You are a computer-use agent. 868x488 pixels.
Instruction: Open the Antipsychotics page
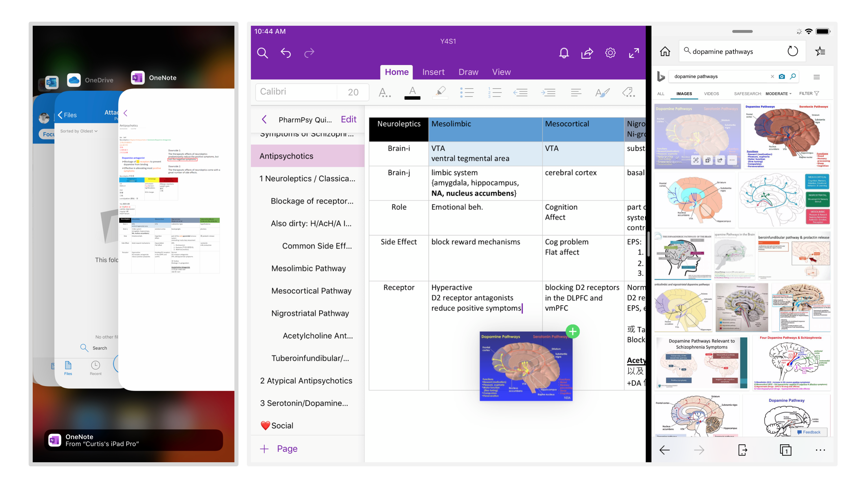(x=307, y=156)
